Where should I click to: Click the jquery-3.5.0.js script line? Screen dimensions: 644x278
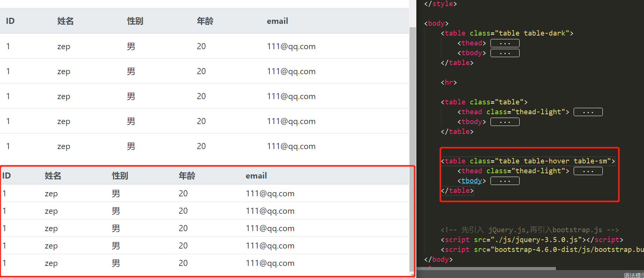tap(532, 240)
